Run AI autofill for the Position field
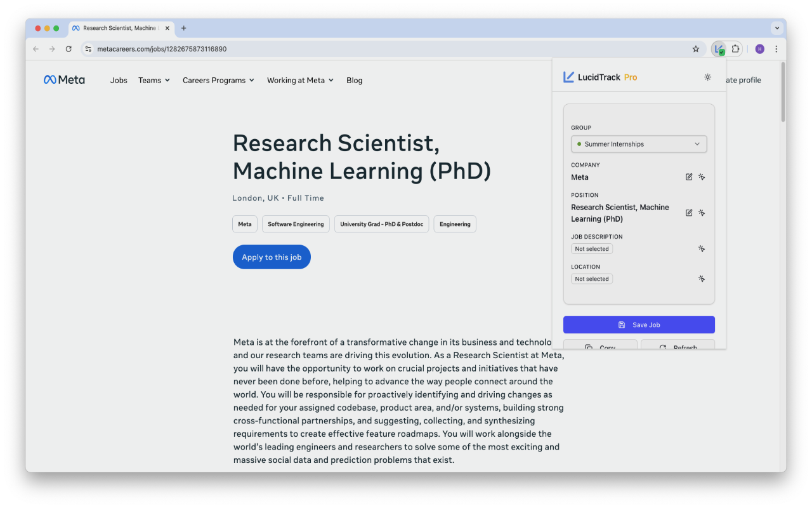This screenshot has width=812, height=508. click(702, 213)
